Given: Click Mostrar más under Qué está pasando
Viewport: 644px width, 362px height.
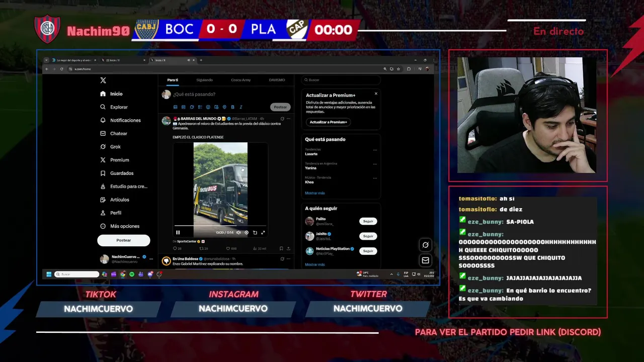Looking at the screenshot, I should 315,193.
